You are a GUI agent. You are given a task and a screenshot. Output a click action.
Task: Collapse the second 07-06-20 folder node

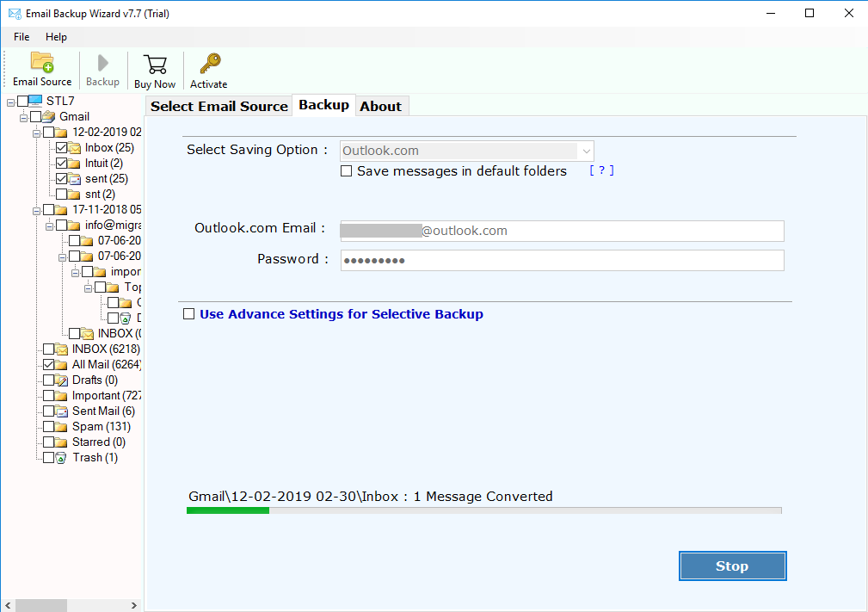pos(62,257)
